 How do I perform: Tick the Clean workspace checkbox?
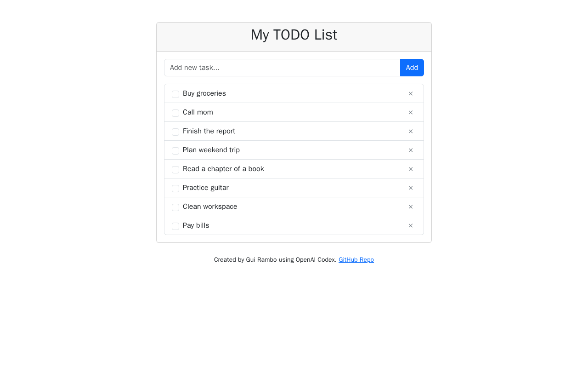tap(175, 207)
